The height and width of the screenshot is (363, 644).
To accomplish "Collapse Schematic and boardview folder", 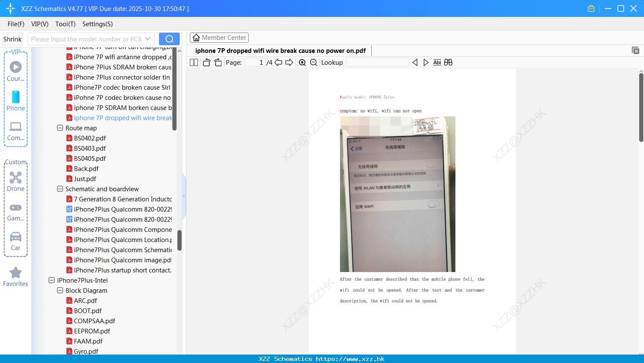I will coord(60,189).
